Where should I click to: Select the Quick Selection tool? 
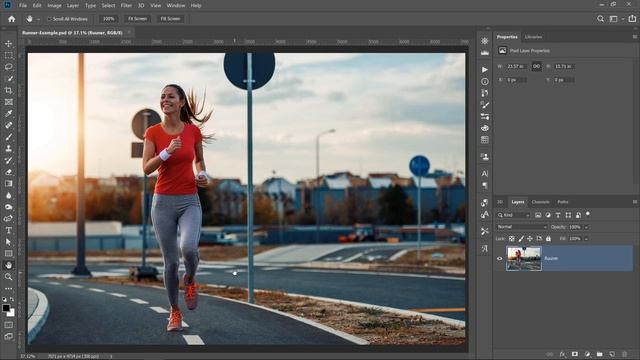point(9,78)
